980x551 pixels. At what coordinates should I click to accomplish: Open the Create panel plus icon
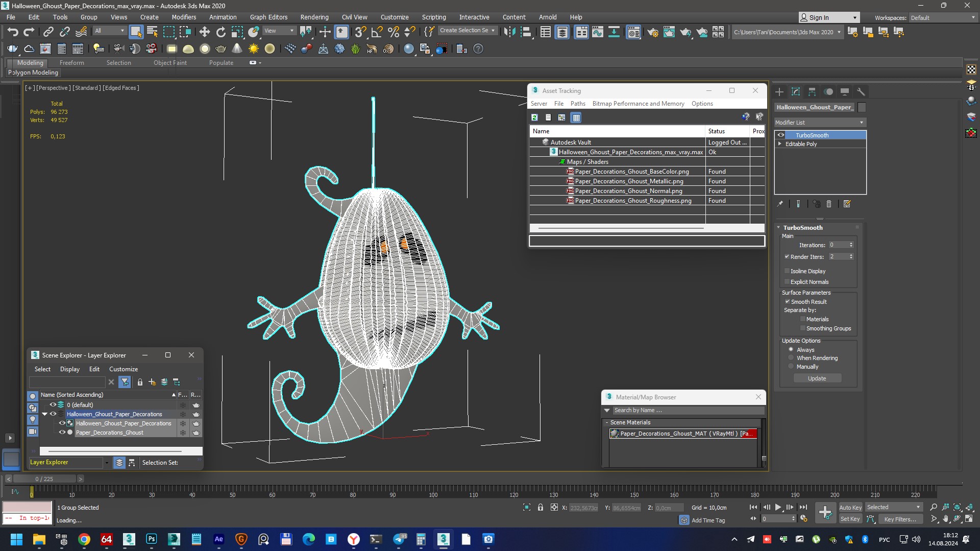(x=779, y=92)
